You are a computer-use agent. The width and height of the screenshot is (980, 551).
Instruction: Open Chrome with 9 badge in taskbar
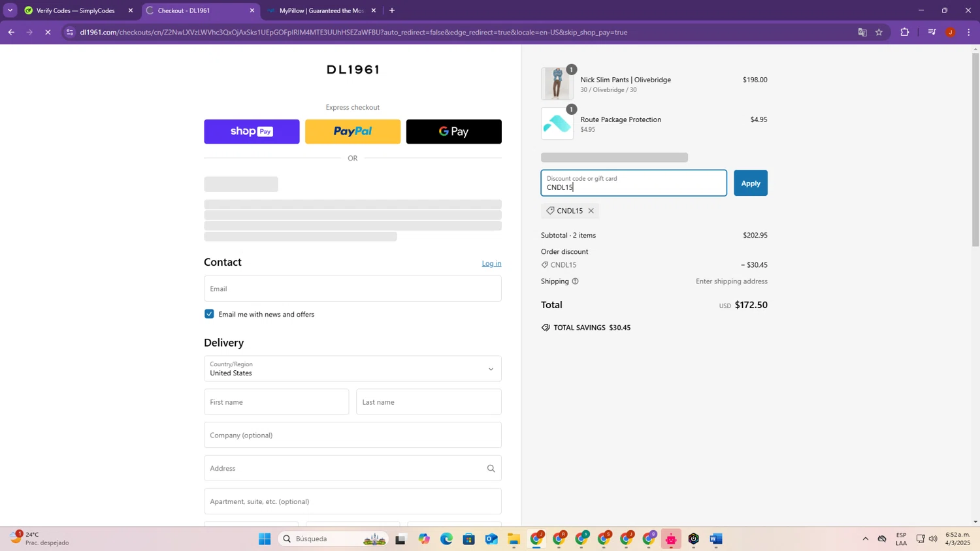649,539
